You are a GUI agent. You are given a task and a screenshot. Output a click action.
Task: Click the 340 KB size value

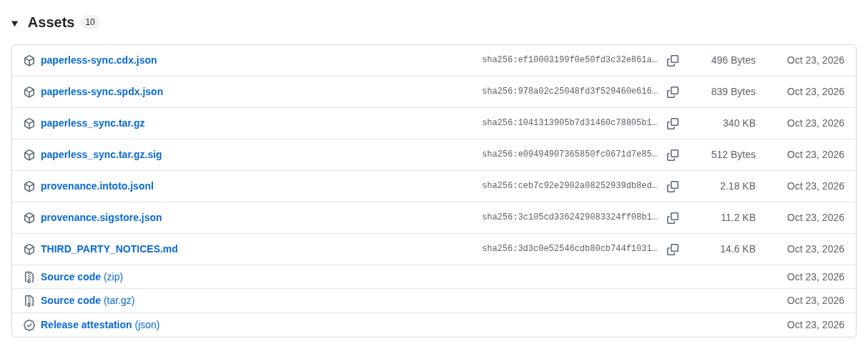pos(739,123)
